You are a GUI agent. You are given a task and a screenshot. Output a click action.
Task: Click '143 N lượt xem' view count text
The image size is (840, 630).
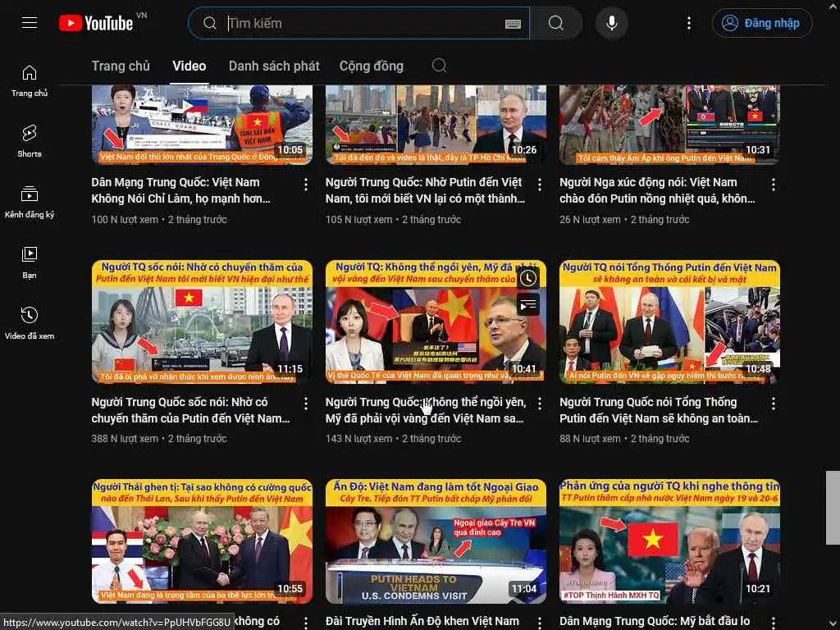[x=358, y=438]
